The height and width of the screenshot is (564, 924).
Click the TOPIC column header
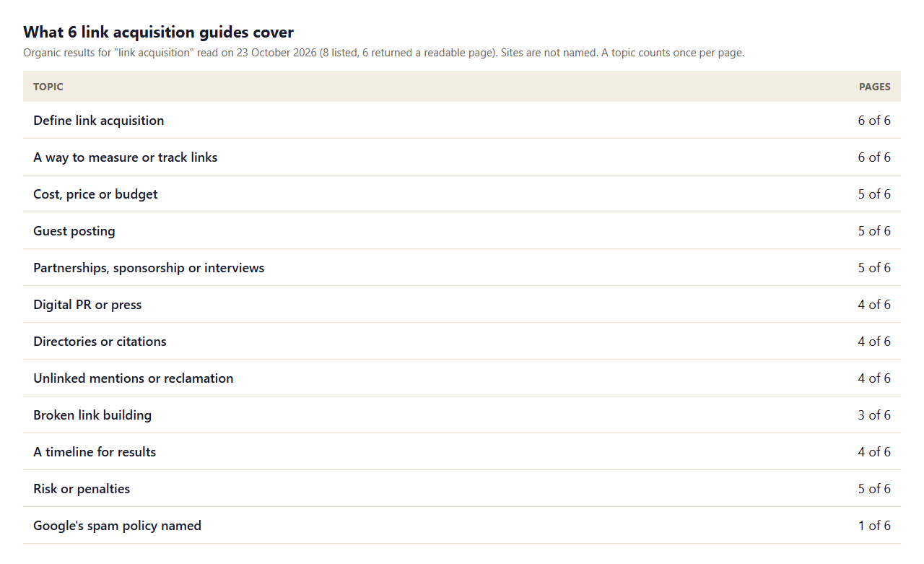coord(48,87)
